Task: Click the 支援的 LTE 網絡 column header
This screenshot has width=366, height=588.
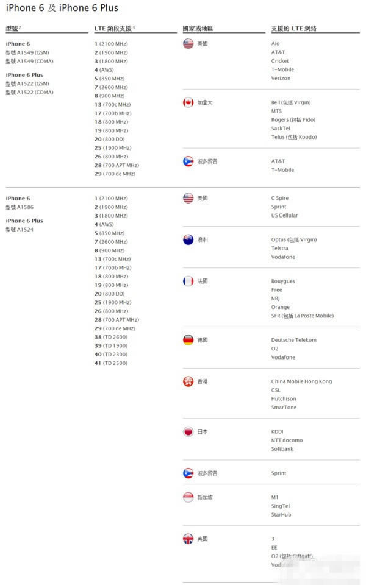Action: 293,29
